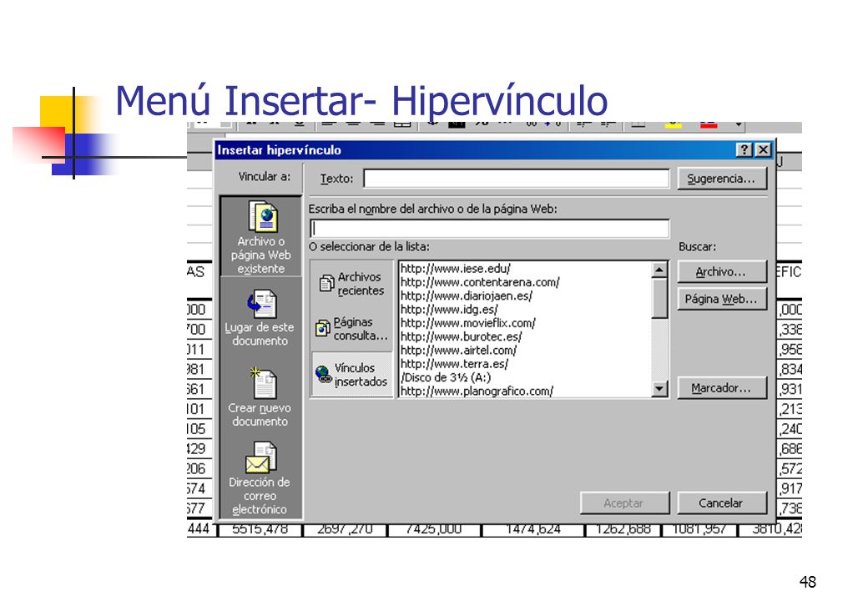868x601 pixels.
Task: Open the Archivo... browse button
Action: (x=722, y=272)
